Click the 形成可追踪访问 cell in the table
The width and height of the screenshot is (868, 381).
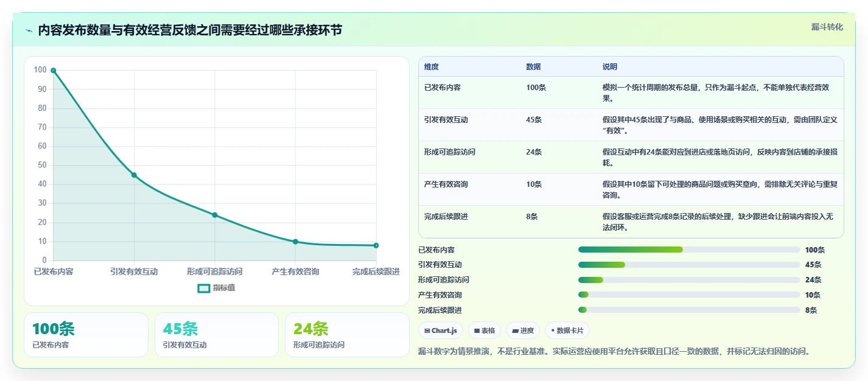tap(450, 152)
